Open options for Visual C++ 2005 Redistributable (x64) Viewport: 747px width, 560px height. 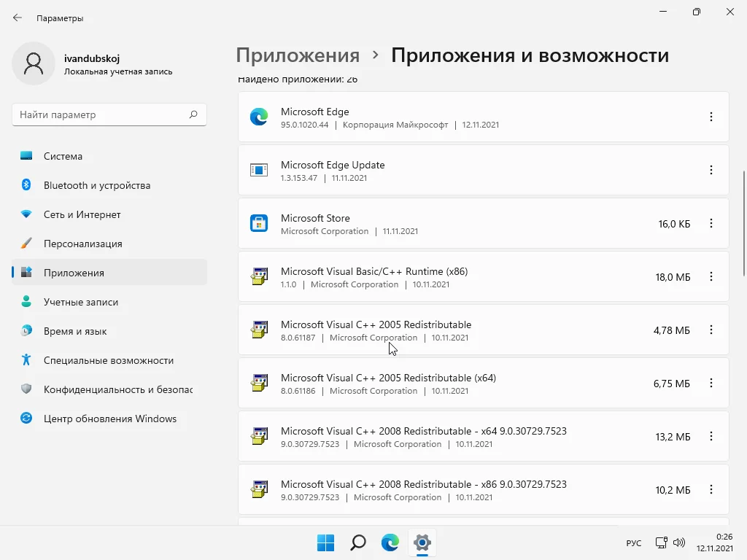point(711,383)
